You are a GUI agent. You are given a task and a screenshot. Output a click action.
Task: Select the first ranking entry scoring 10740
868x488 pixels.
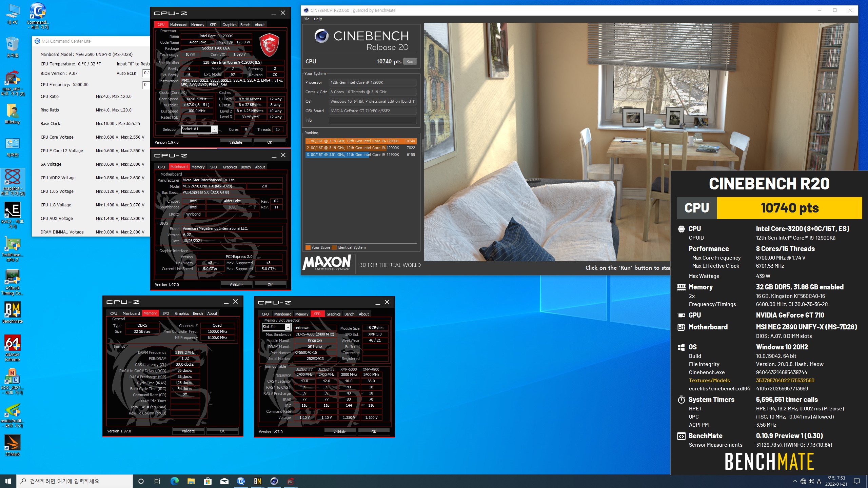pyautogui.click(x=361, y=141)
